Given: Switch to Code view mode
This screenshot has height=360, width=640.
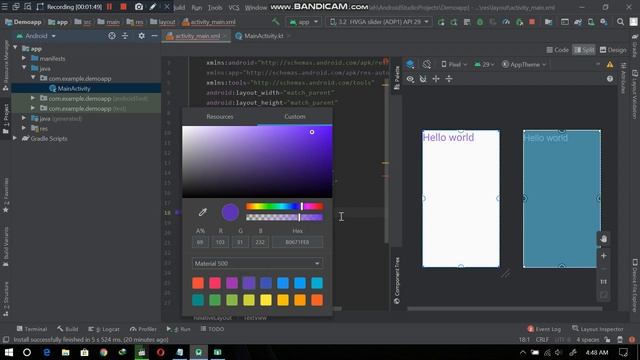Looking at the screenshot, I should (x=558, y=50).
